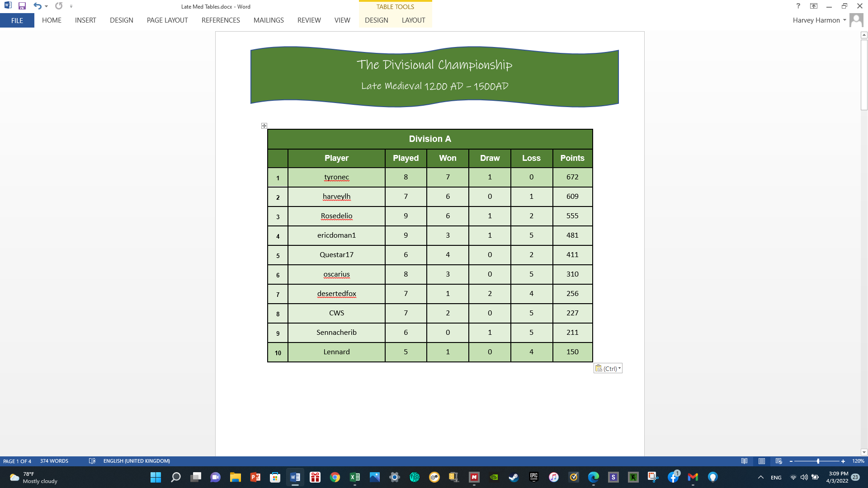The height and width of the screenshot is (488, 868).
Task: Open Ribbon Display Options icon
Action: coord(814,6)
